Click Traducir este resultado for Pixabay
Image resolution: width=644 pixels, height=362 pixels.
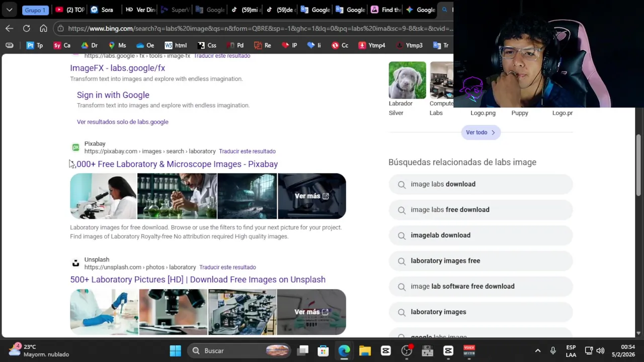coord(247,151)
